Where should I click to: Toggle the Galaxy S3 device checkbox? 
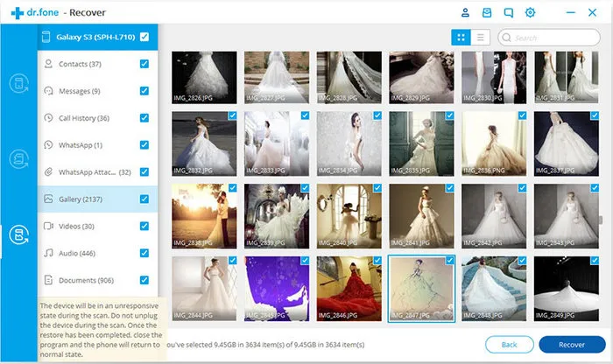[144, 37]
